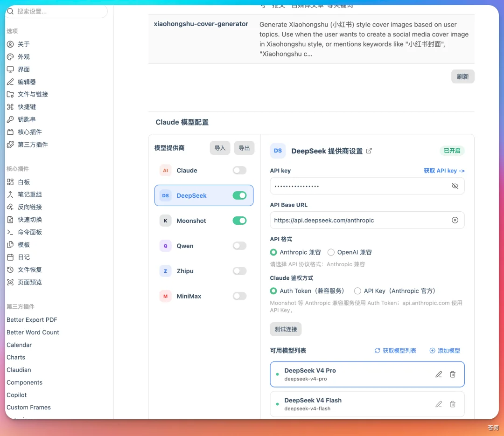Click 导入 to import providers
504x436 pixels.
click(x=220, y=148)
